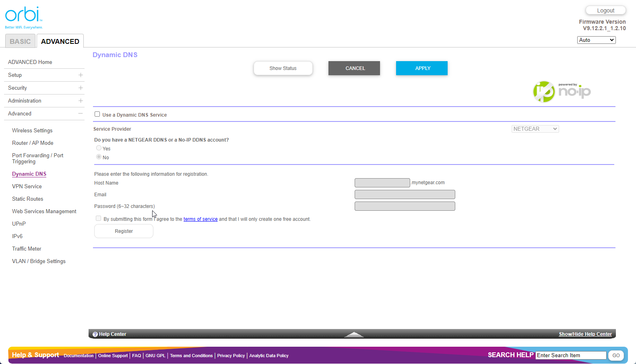The height and width of the screenshot is (364, 636).
Task: Click the Help Center question mark icon
Action: [95, 334]
